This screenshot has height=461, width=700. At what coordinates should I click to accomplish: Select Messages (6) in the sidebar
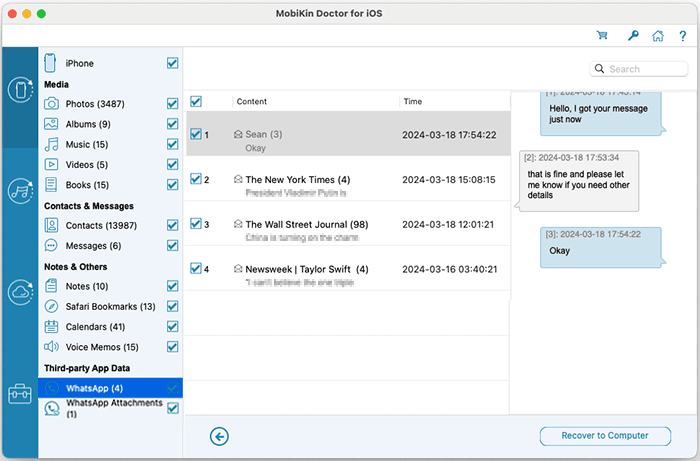coord(93,246)
